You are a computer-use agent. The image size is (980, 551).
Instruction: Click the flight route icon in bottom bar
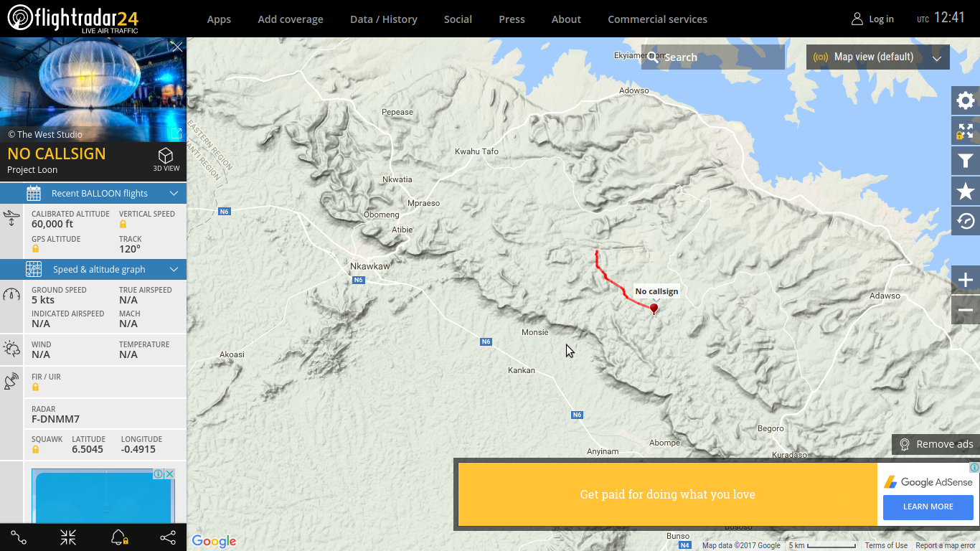(x=19, y=537)
